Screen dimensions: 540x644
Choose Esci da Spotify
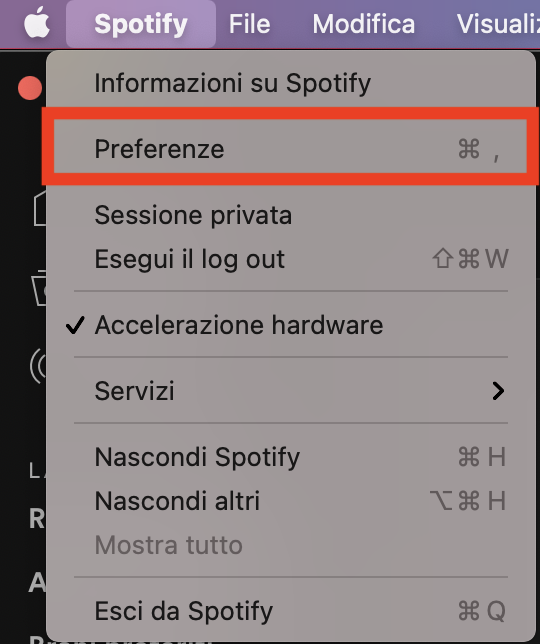tap(291, 611)
